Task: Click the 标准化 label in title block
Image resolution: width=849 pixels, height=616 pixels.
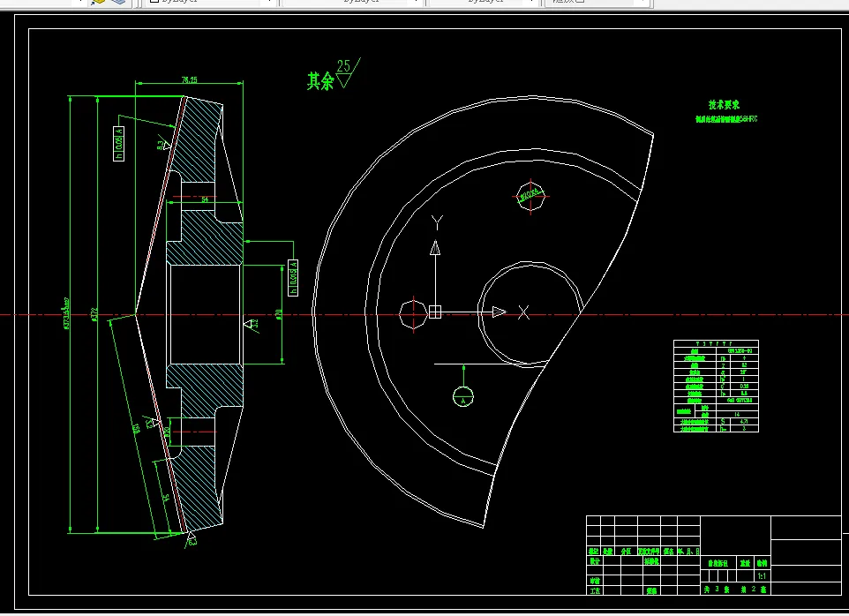Action: click(651, 561)
